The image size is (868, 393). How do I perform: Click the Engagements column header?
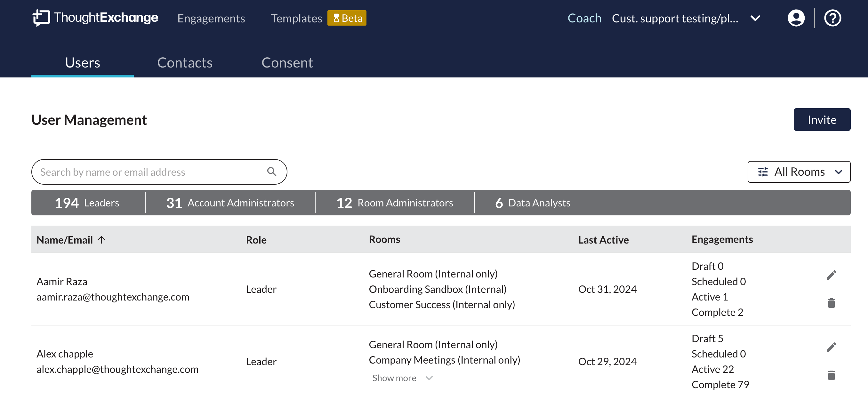coord(722,239)
